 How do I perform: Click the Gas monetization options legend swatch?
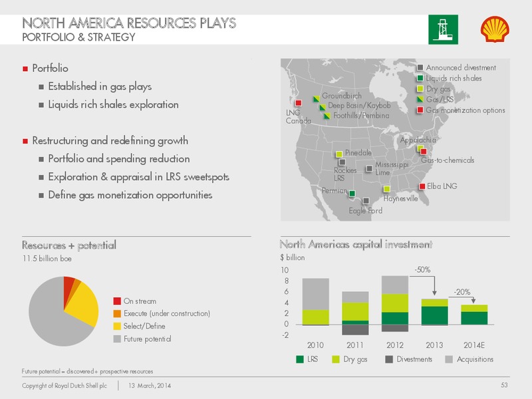coord(420,110)
